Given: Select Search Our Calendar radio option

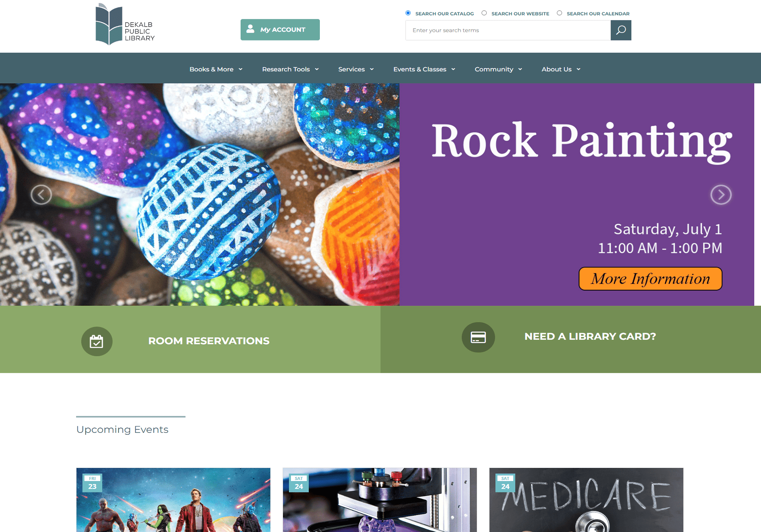Looking at the screenshot, I should (559, 13).
